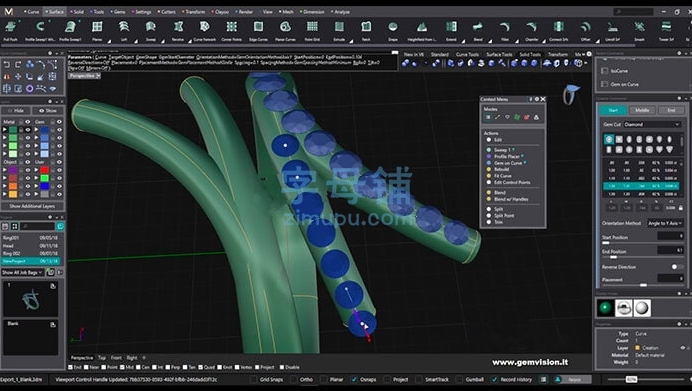Select the Edge Curves tool
This screenshot has height=391, width=692.
259,31
